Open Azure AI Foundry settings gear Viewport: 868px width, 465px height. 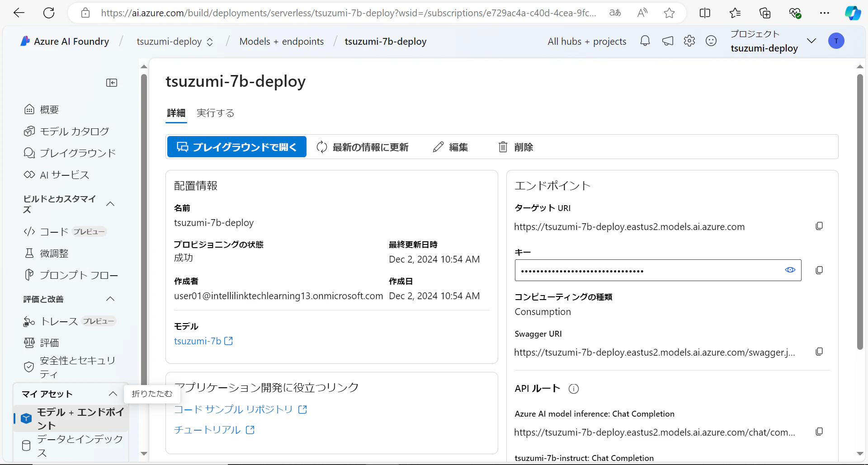click(x=689, y=41)
